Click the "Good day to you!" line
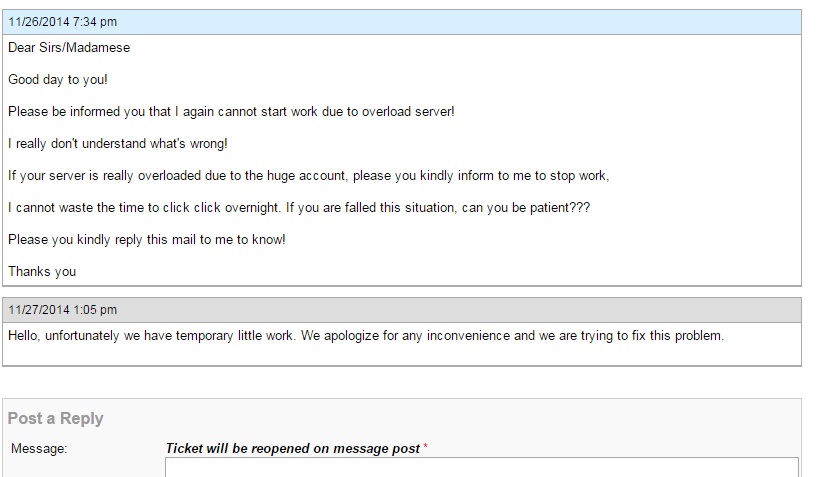Screen dimensions: 819x477 tap(58, 80)
